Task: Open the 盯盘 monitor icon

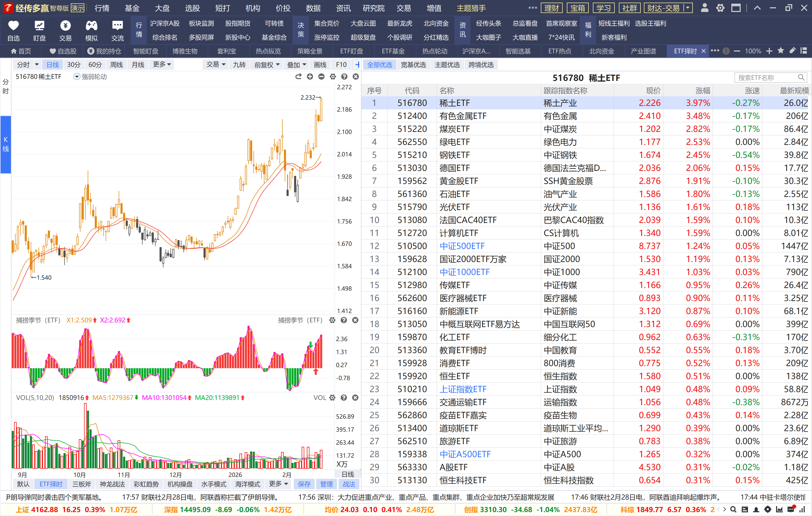Action: pos(40,26)
